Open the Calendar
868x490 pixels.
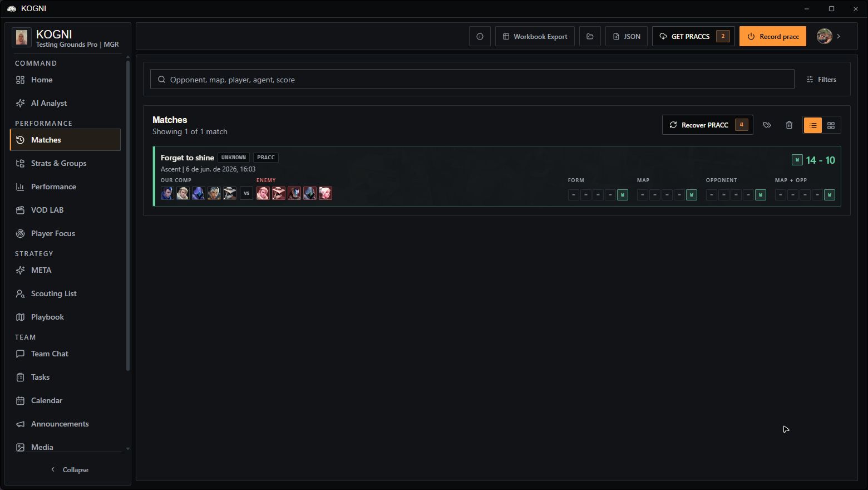[x=65, y=400]
